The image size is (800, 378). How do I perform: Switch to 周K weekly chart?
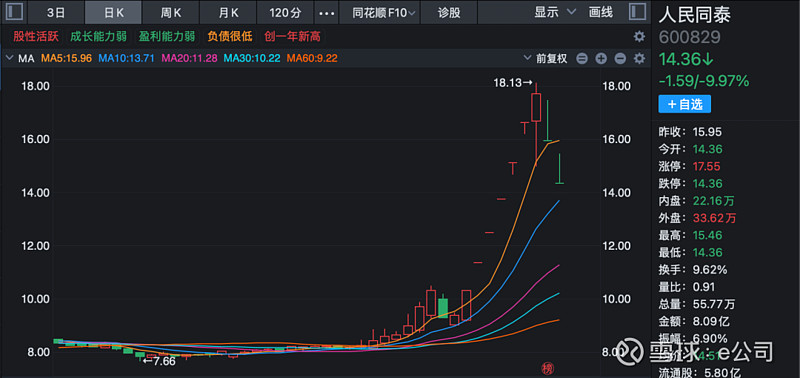[x=171, y=12]
